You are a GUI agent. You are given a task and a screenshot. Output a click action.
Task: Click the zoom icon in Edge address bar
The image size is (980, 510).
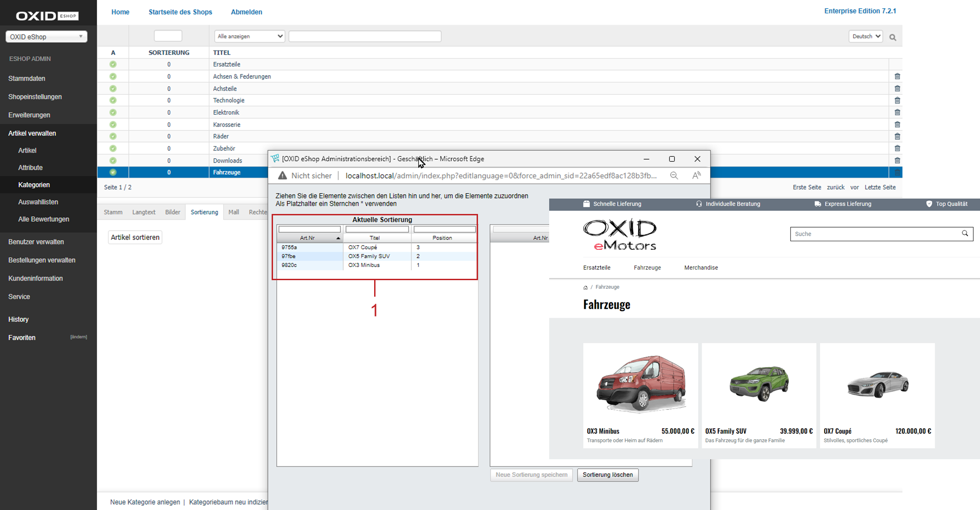pyautogui.click(x=674, y=176)
